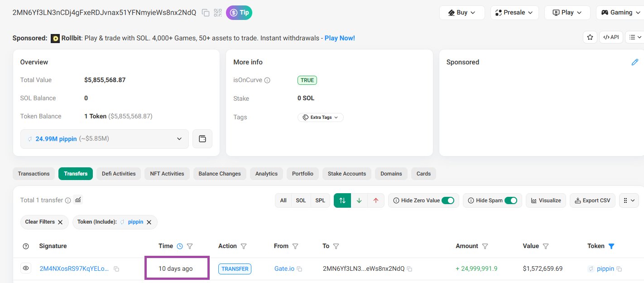Toggle the Hide Zero Value switch

pos(447,200)
